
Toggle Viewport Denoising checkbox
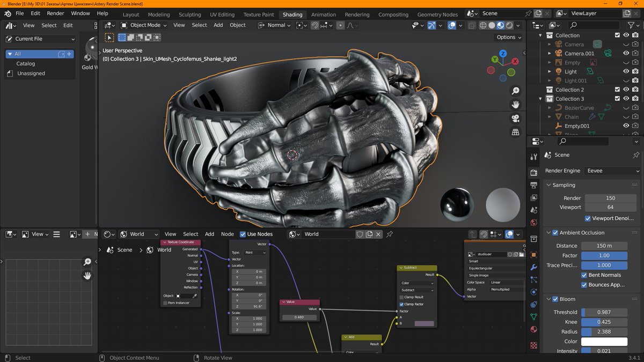click(x=588, y=219)
